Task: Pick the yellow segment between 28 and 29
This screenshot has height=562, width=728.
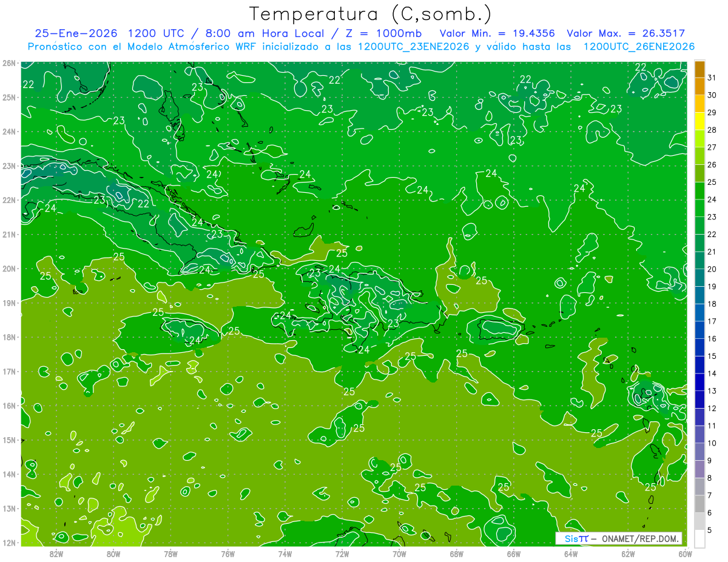Action: (x=699, y=121)
